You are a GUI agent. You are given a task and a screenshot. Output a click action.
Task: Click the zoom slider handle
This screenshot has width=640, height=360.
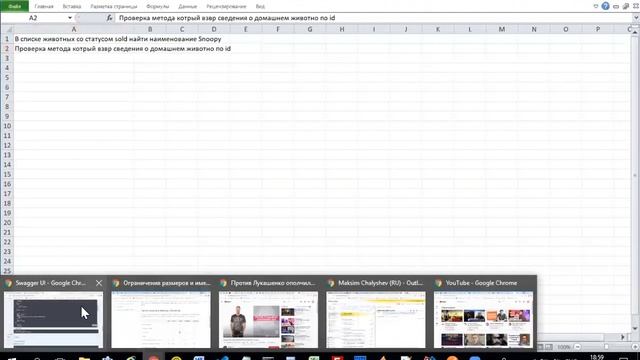point(607,347)
